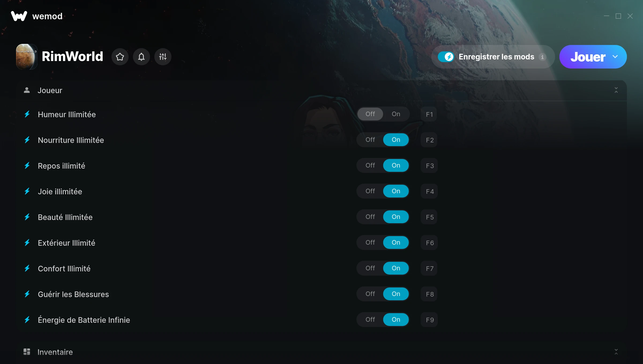Image resolution: width=643 pixels, height=364 pixels.
Task: Click the Inventaire grid icon
Action: pyautogui.click(x=27, y=352)
